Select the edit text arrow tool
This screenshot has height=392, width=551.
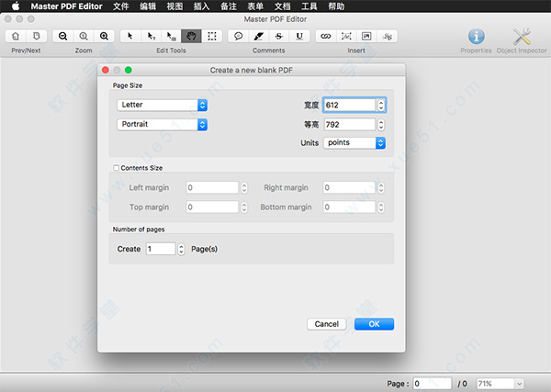tap(152, 36)
